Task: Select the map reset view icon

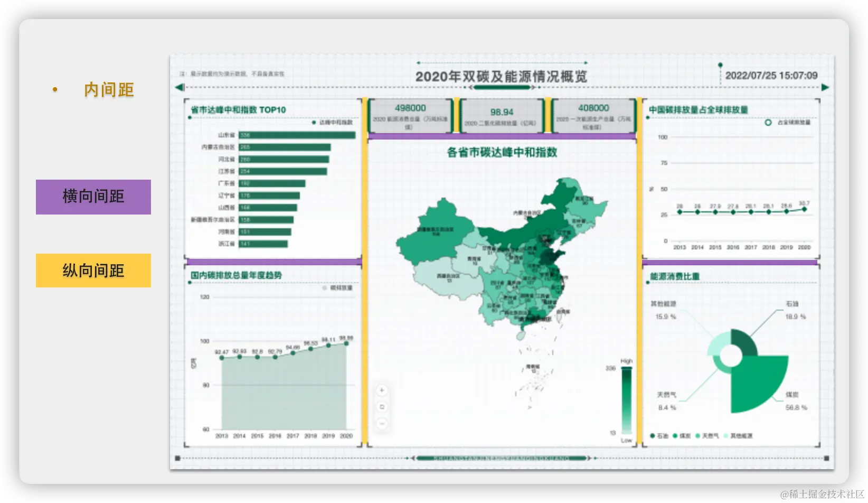Action: coord(382,406)
